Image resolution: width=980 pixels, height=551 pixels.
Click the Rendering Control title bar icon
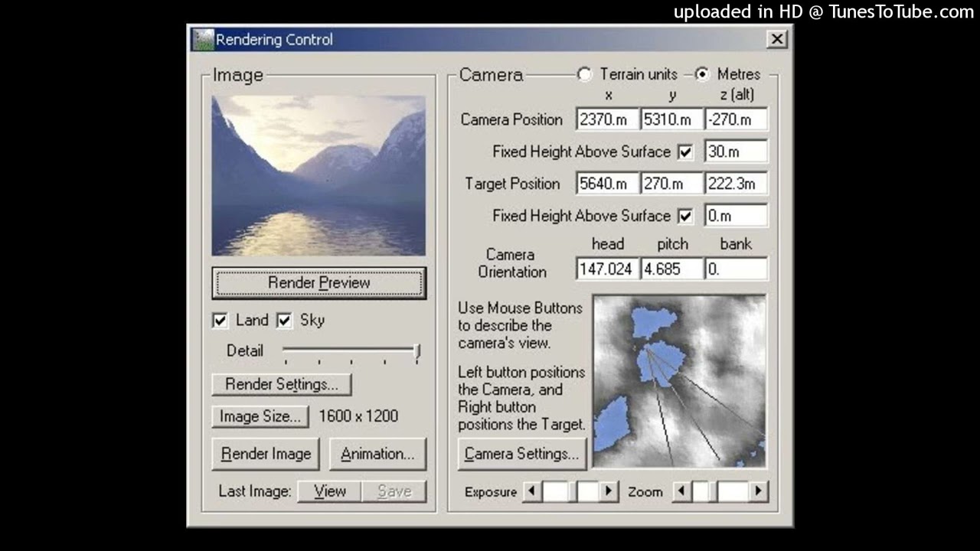(x=203, y=40)
